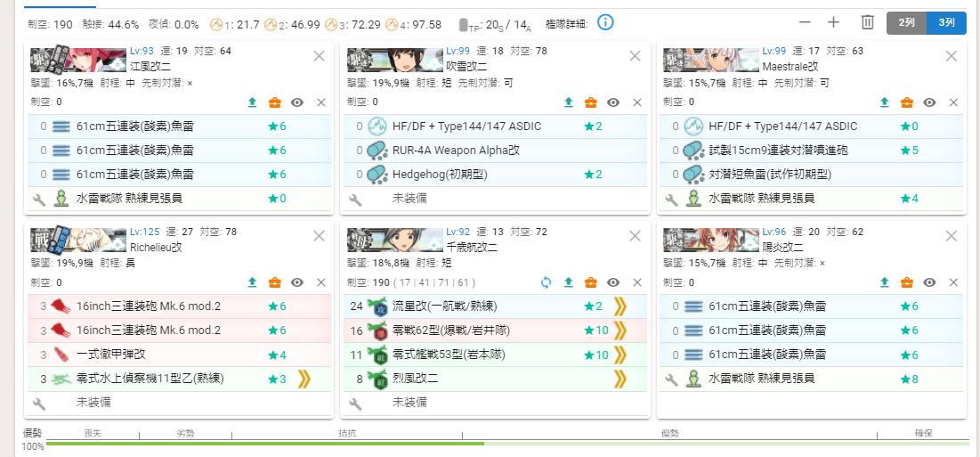Click Richelieu改's empty 未装備 slot
The height and width of the screenshot is (457, 980).
click(180, 402)
